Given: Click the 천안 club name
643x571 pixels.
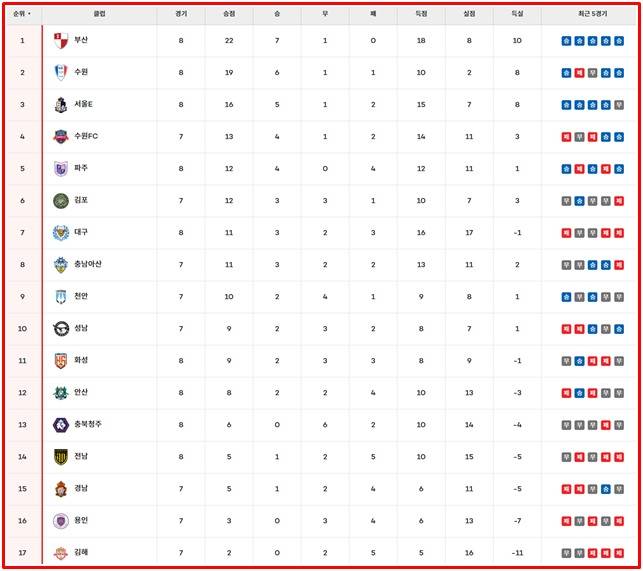Looking at the screenshot, I should click(81, 297).
